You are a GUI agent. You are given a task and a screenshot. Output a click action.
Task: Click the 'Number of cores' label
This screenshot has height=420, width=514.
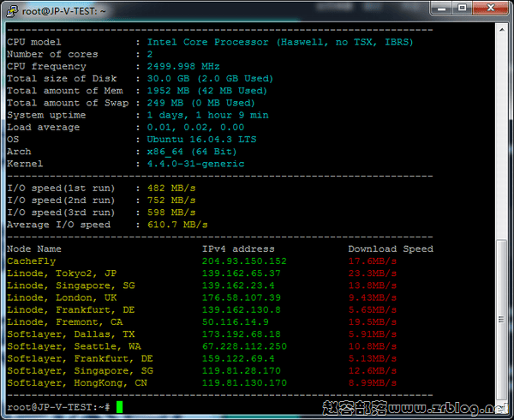click(x=52, y=54)
